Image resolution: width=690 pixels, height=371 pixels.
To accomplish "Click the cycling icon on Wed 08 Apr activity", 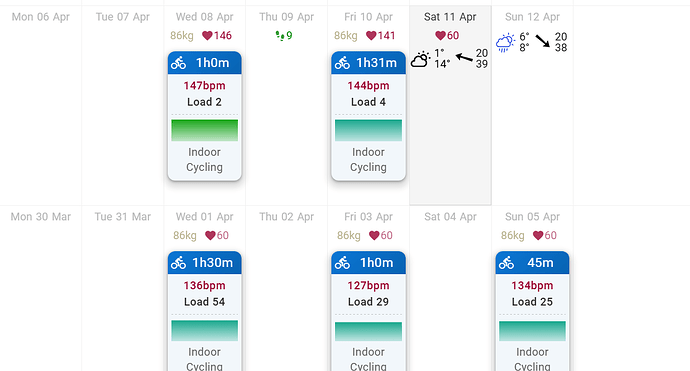I will pos(178,63).
